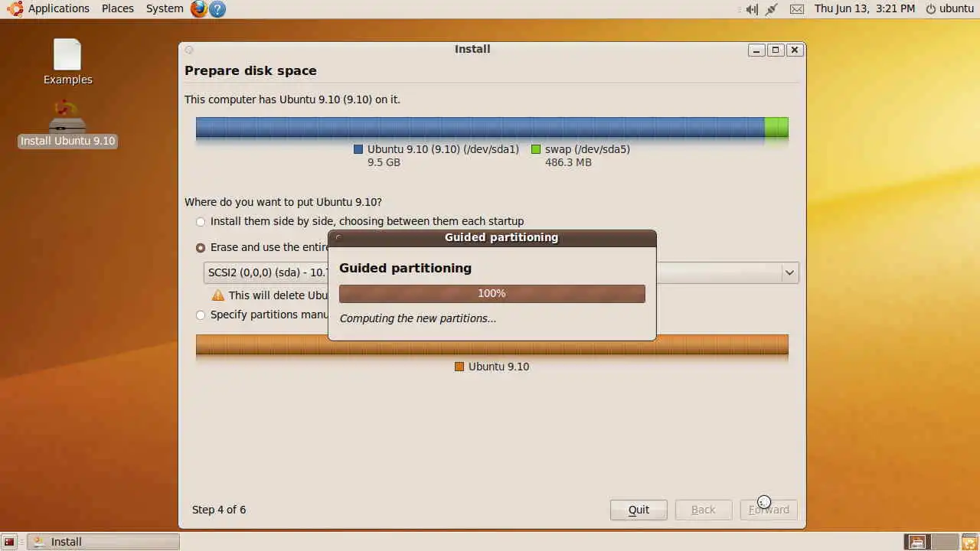Open the trash icon in the bottom panel

point(969,542)
